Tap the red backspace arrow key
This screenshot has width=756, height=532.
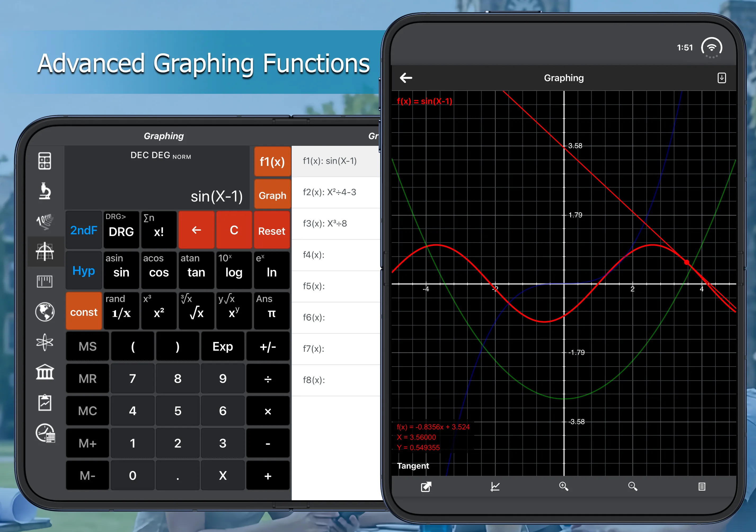[197, 230]
